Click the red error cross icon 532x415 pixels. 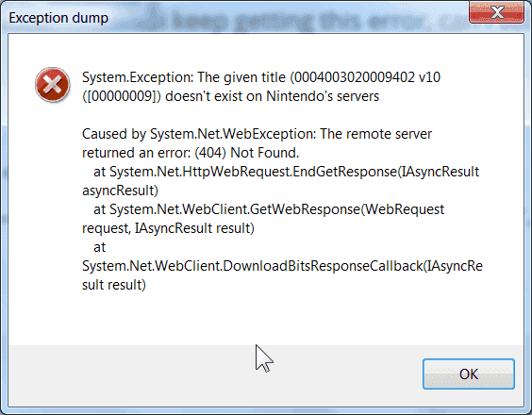(x=52, y=85)
